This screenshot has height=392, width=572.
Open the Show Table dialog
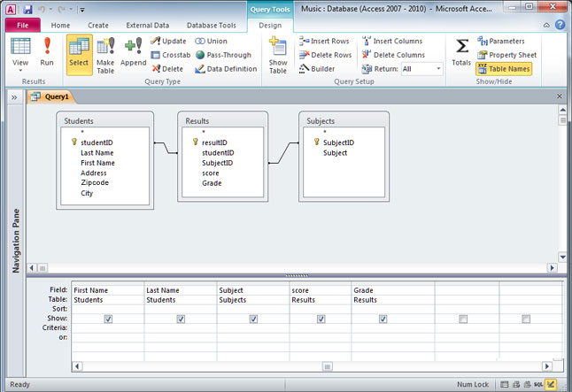coord(278,55)
